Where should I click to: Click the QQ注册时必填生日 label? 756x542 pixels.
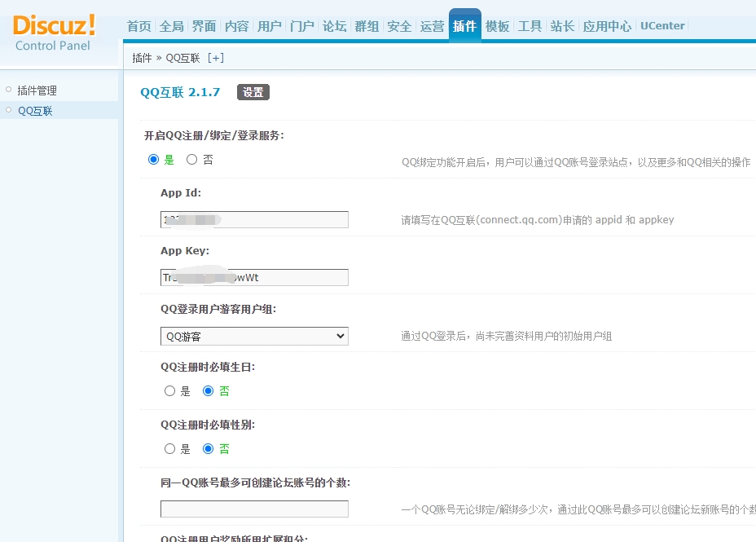tap(208, 367)
